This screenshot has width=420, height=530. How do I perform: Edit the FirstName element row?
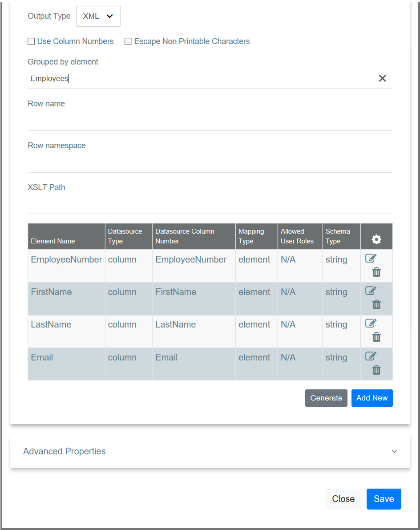click(371, 291)
